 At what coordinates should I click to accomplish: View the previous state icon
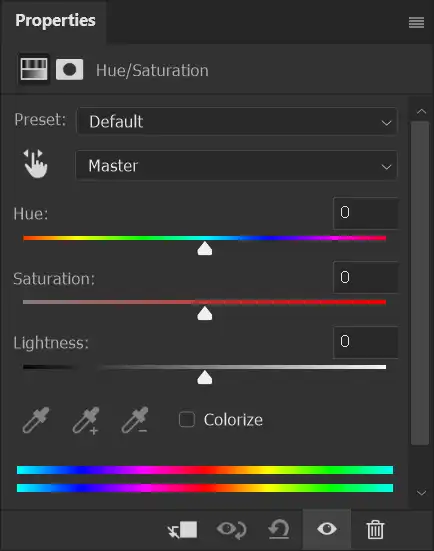click(x=232, y=530)
